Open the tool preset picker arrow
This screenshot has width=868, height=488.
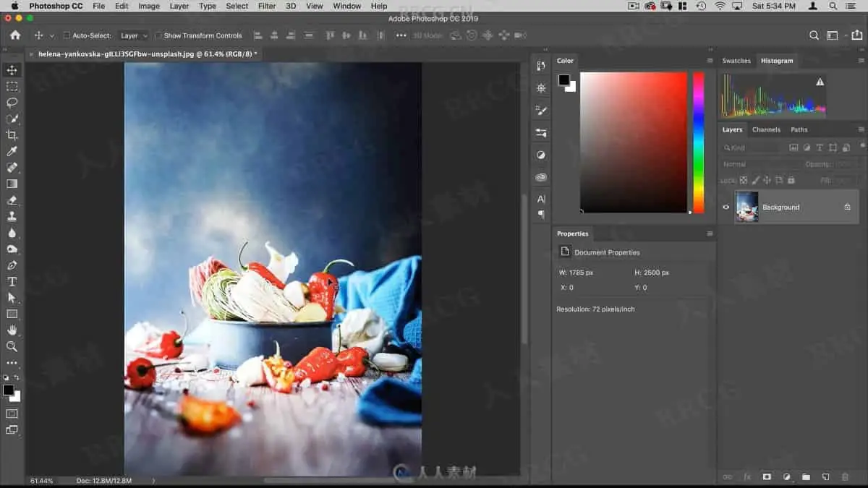click(x=51, y=35)
